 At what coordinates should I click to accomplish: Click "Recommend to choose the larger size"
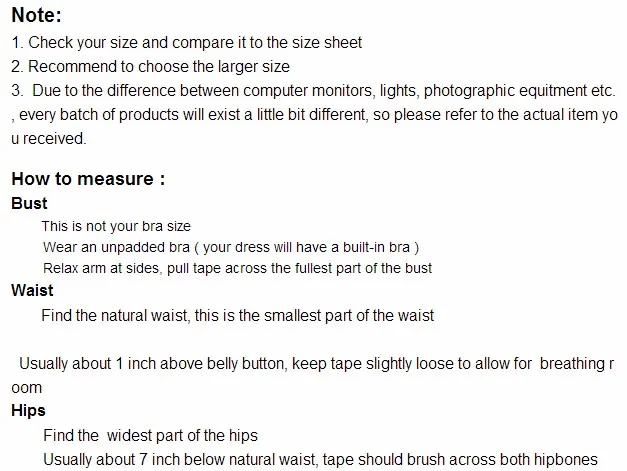click(150, 66)
